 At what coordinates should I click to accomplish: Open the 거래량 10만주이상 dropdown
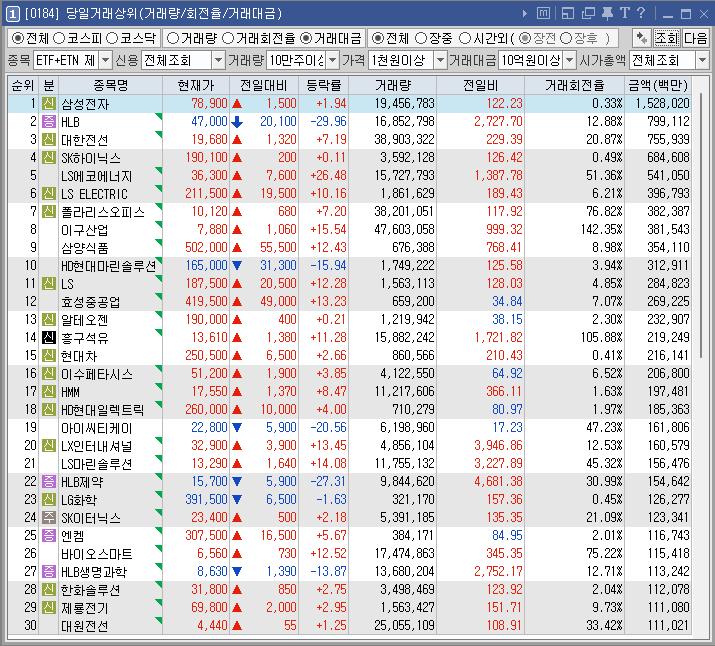click(333, 60)
